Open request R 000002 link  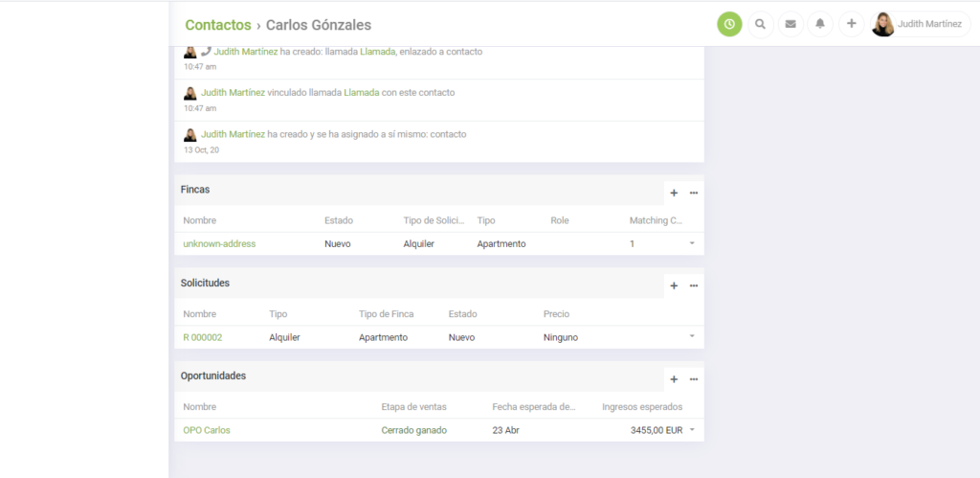[x=203, y=337]
